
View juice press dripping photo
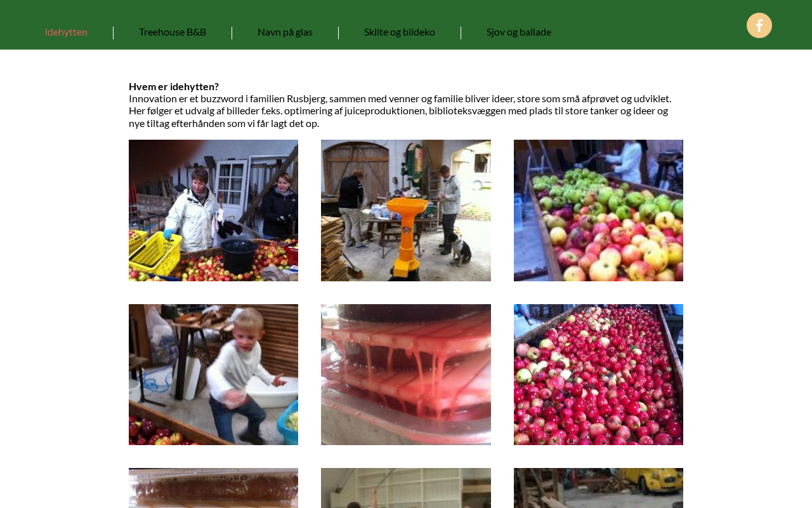(406, 375)
